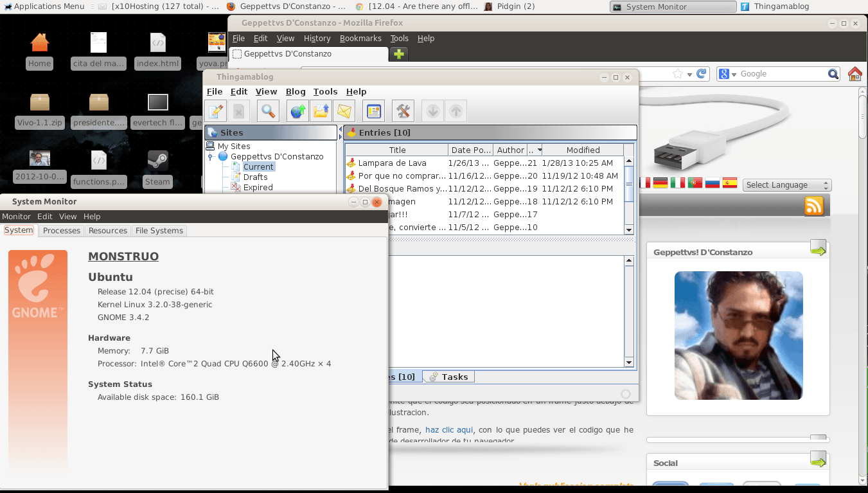The height and width of the screenshot is (493, 868).
Task: Open Applications Menu in top panel
Action: pos(44,6)
